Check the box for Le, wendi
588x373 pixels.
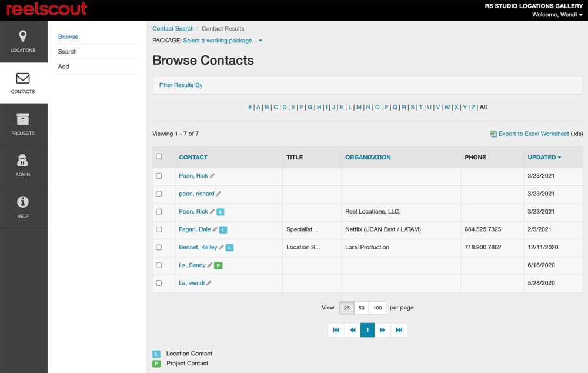[159, 283]
